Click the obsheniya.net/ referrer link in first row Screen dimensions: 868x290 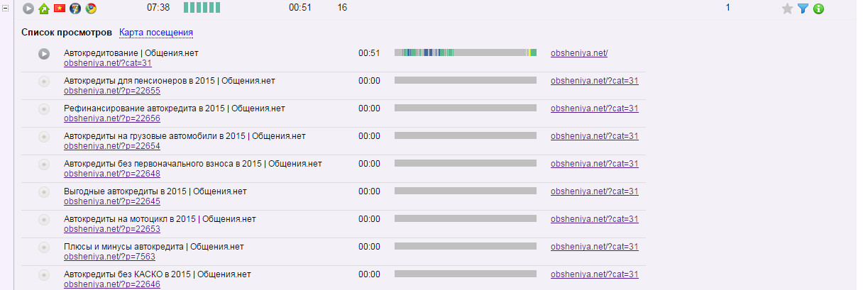click(x=579, y=53)
